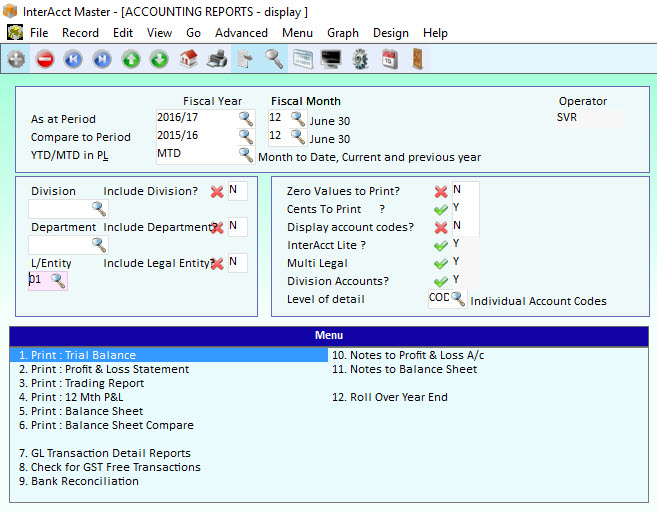The width and height of the screenshot is (657, 512).
Task: Toggle InterAcct Lite checkmark
Action: tap(441, 246)
